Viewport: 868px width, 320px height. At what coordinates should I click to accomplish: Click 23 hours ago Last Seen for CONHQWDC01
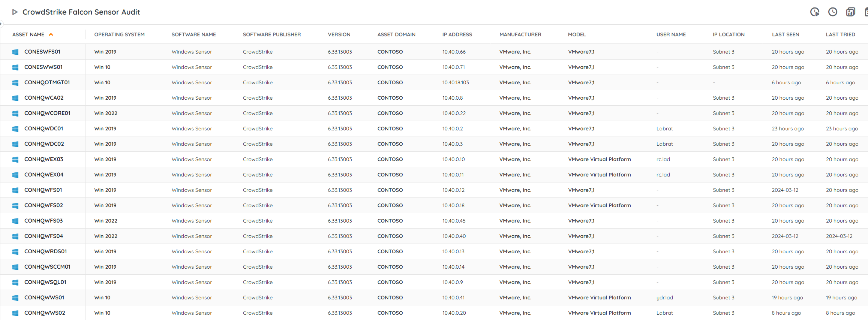[x=787, y=129]
